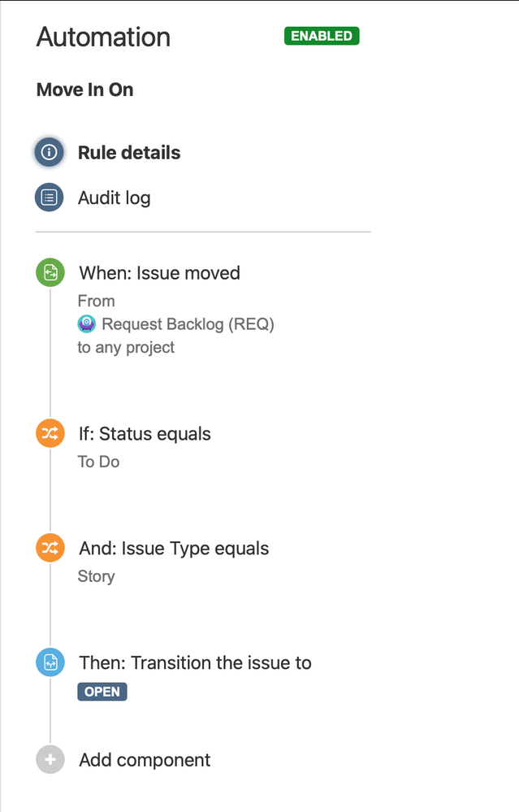Click the Audit log list icon

pos(50,198)
